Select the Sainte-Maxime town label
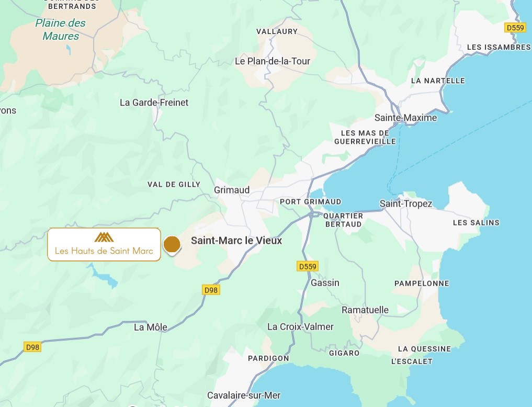The width and height of the screenshot is (532, 407). 405,118
